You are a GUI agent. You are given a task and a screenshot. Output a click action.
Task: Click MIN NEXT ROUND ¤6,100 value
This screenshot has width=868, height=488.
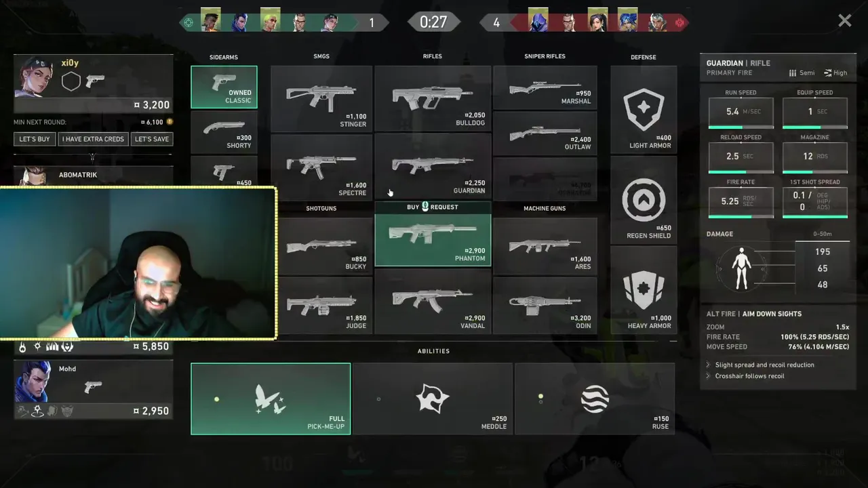click(x=152, y=122)
